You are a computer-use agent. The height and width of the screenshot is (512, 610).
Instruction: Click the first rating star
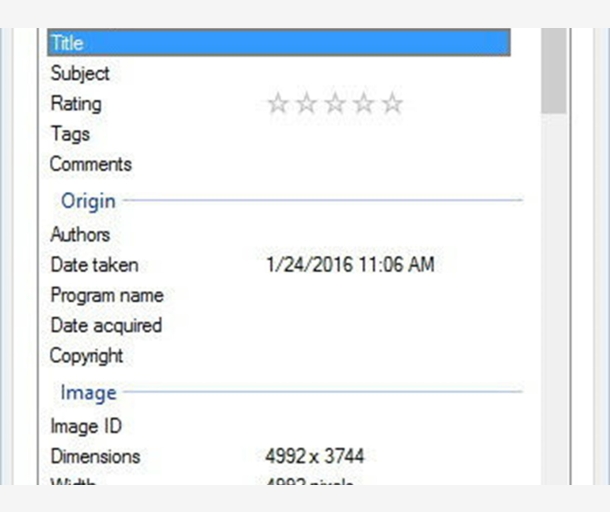pyautogui.click(x=278, y=103)
